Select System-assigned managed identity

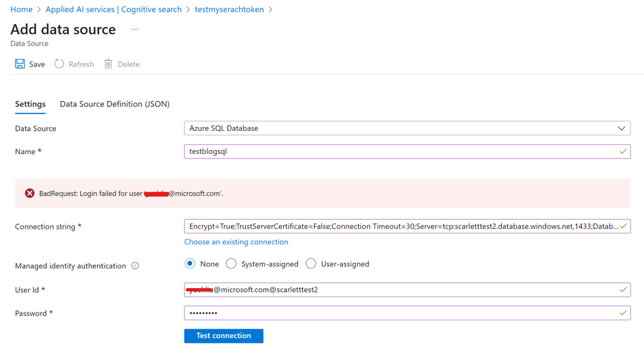coord(231,264)
